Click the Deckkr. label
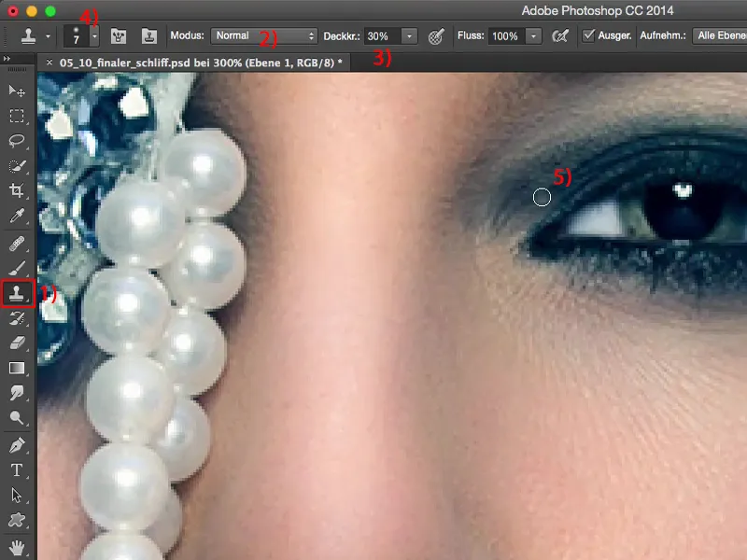This screenshot has height=560, width=747. [x=342, y=36]
